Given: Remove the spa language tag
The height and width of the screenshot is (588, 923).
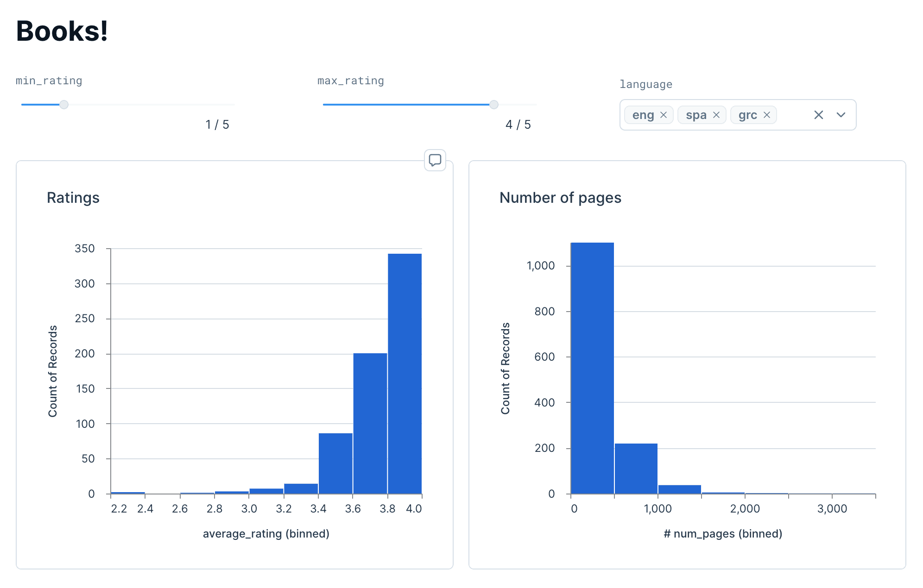Looking at the screenshot, I should 716,115.
